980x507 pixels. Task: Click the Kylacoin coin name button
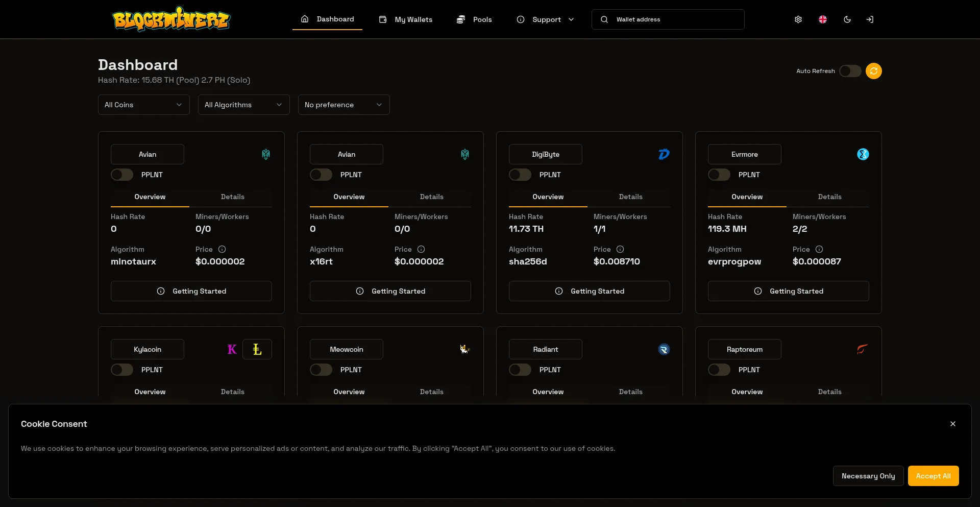pyautogui.click(x=148, y=349)
